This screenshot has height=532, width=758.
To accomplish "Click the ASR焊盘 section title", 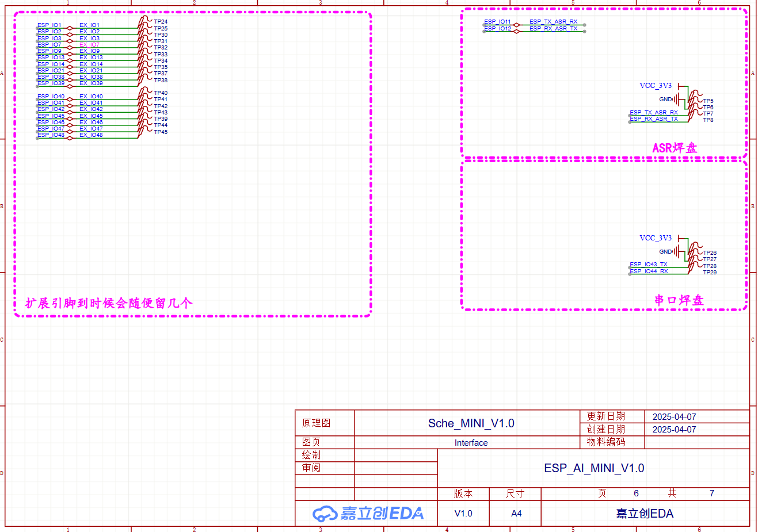I will pyautogui.click(x=675, y=148).
